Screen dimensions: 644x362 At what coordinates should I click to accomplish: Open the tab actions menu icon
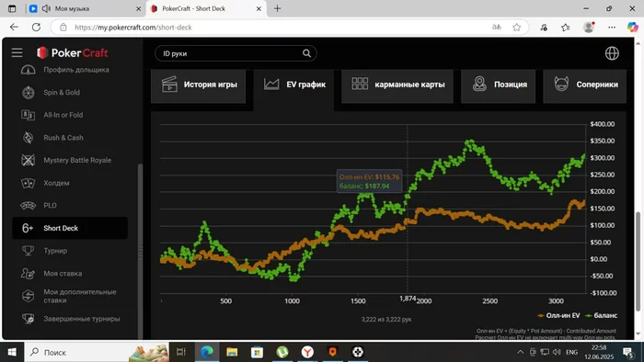(12, 8)
